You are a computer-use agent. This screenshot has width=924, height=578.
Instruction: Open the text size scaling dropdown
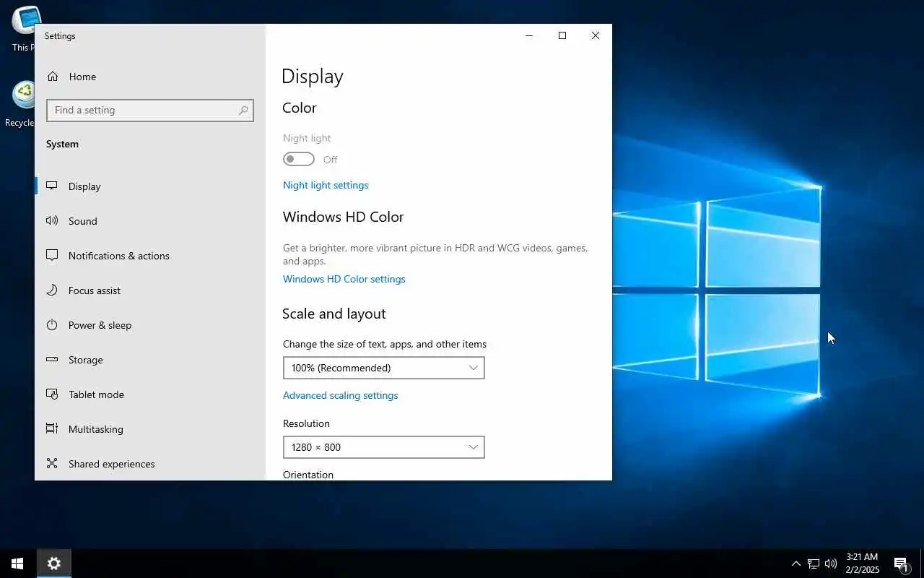tap(383, 368)
